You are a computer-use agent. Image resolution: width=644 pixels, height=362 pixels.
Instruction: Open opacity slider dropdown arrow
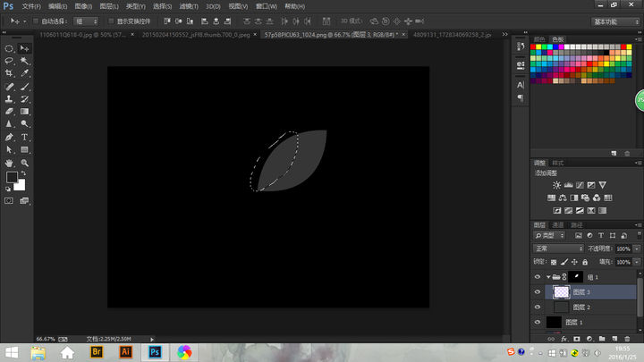637,248
